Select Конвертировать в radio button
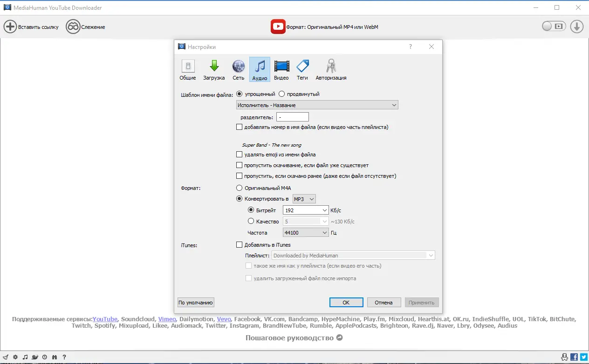This screenshot has width=589, height=364. click(240, 199)
